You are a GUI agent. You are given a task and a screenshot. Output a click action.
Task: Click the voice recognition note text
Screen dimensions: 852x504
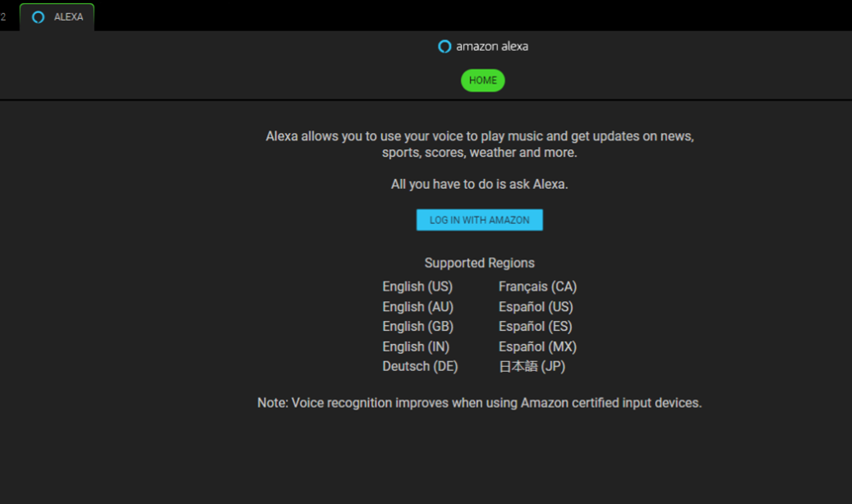pos(479,403)
